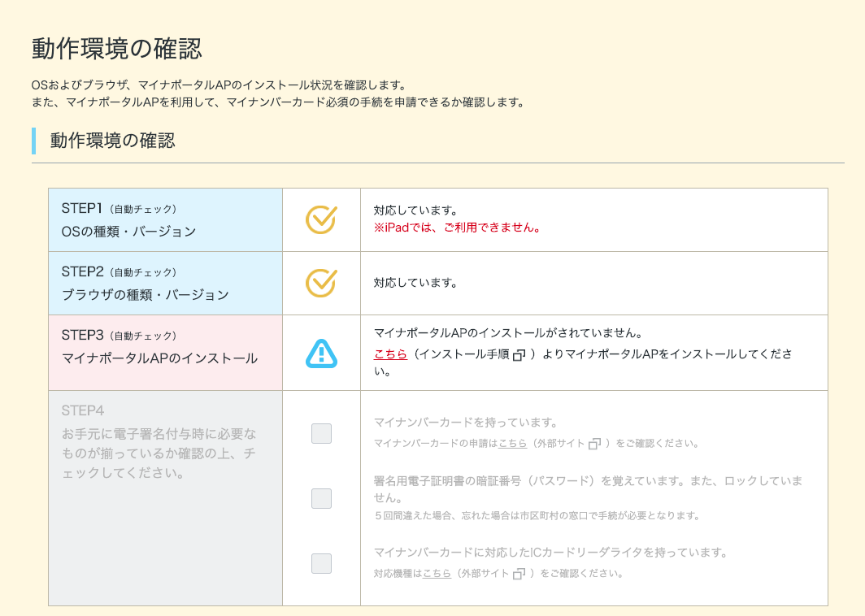
Task: Click the STEP4 description cell
Action: click(166, 498)
